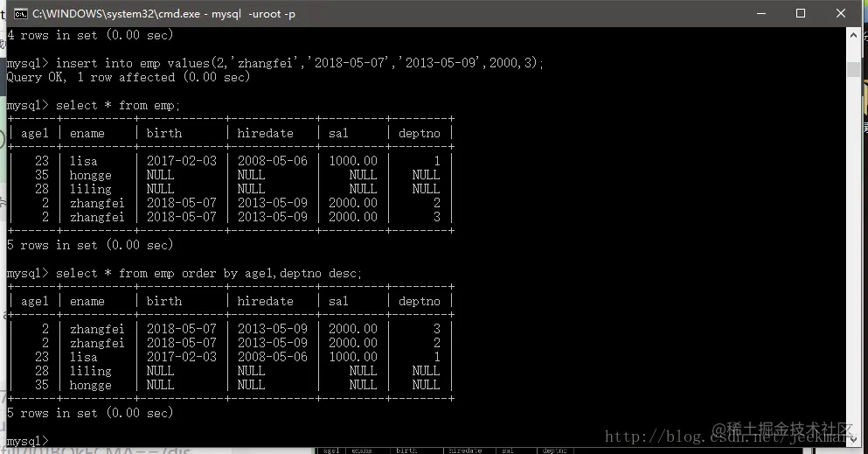Click the window title text 'C:\WINDOWS\system32\cmd.exe - mysql -uroot -p'
Viewport: 868px width, 454px height.
(x=163, y=14)
